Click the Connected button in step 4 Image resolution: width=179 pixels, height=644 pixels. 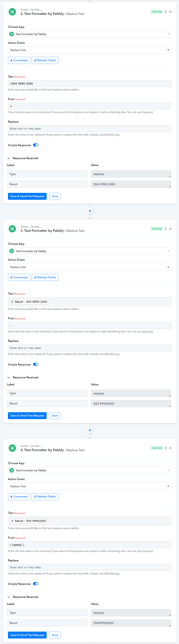19,496
